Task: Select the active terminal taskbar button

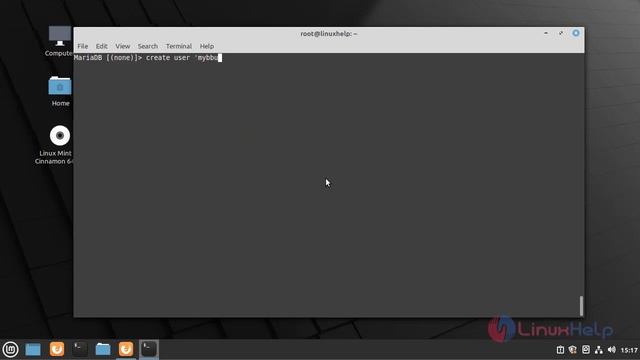Action: (149, 349)
